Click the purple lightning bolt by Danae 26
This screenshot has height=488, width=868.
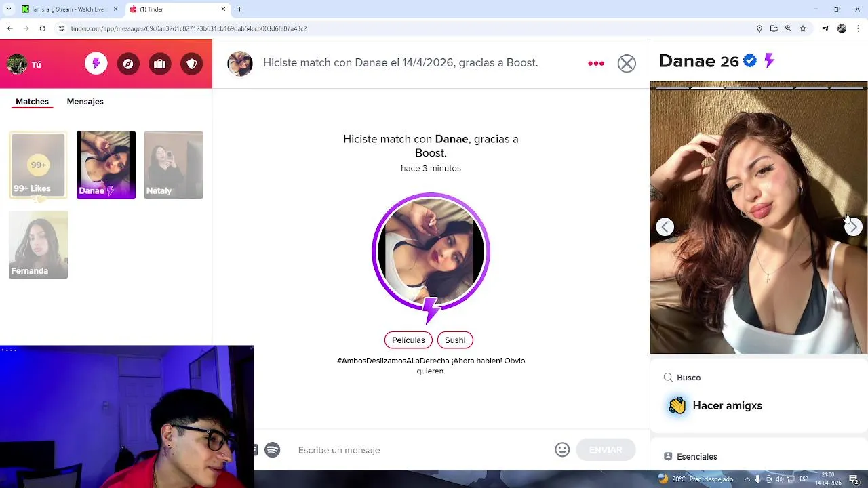[769, 60]
